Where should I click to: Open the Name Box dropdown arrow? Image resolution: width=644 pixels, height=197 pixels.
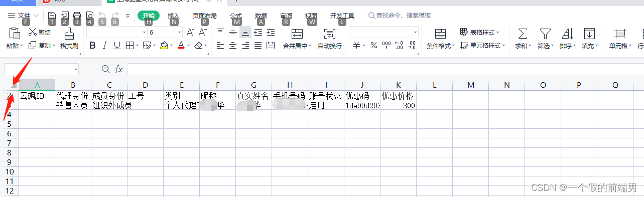76,69
